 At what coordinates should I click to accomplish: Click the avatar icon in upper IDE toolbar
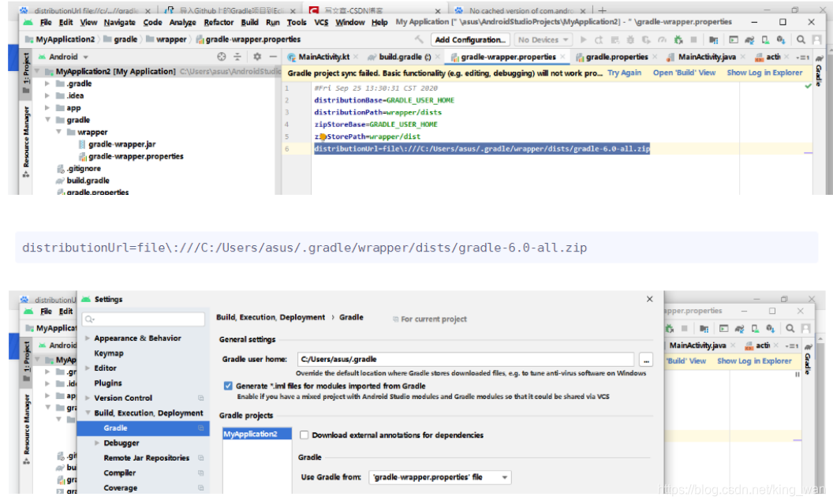(x=817, y=40)
